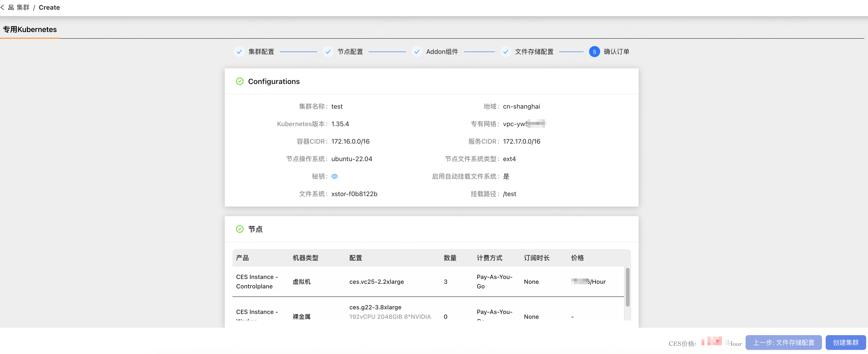Click the cluster icon beside 集群 breadcrumb
The height and width of the screenshot is (354, 868).
11,7
